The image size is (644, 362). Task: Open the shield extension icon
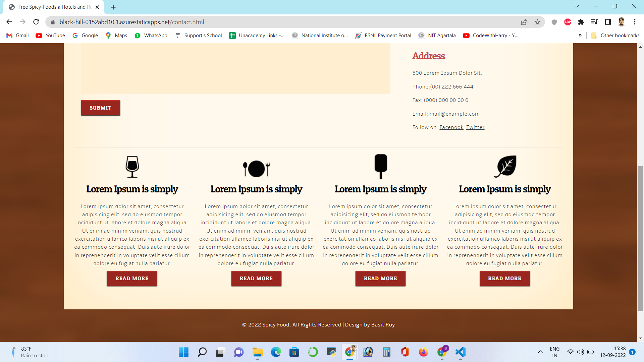(554, 22)
